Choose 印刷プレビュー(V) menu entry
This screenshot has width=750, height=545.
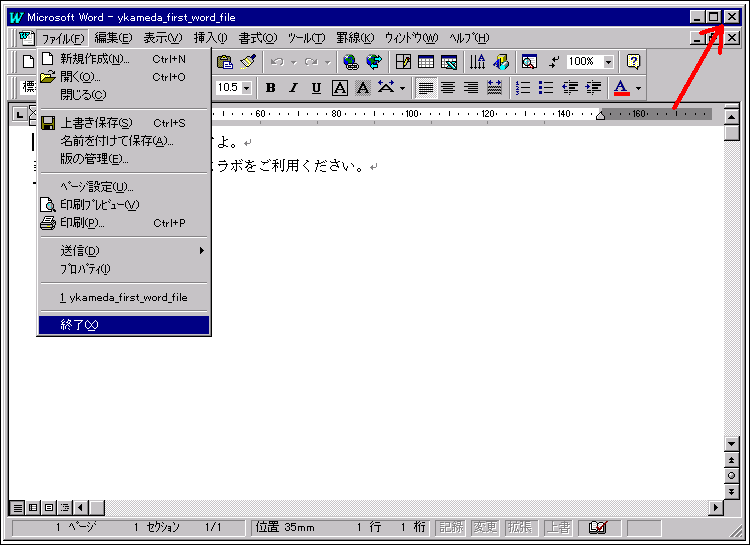click(124, 205)
